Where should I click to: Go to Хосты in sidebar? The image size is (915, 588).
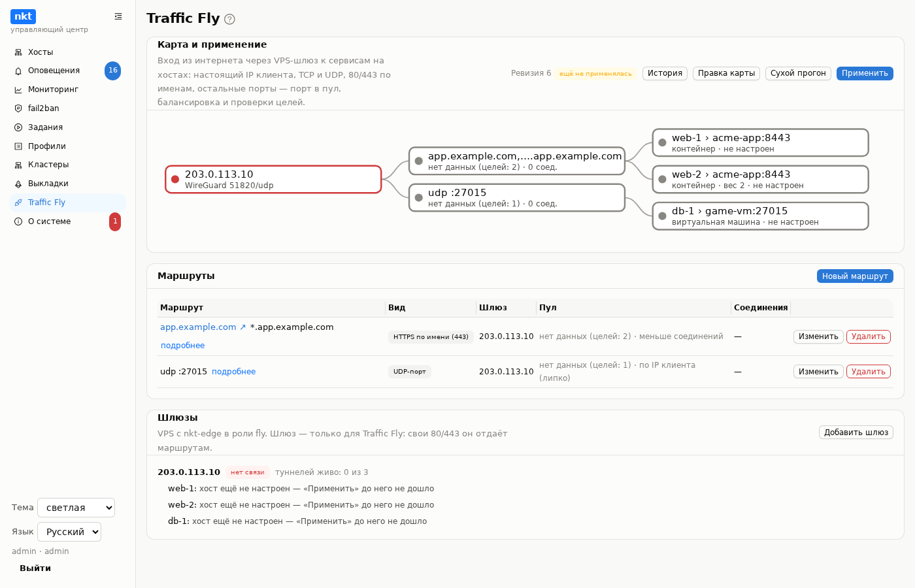click(x=68, y=52)
